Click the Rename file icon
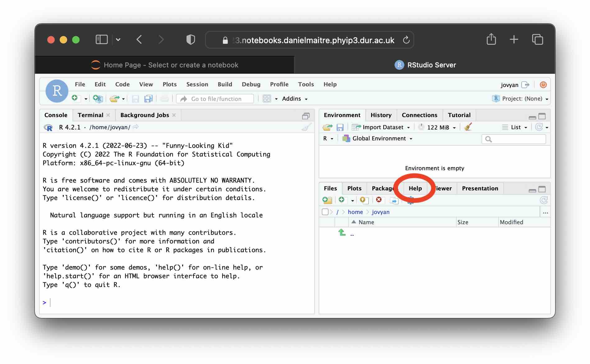The height and width of the screenshot is (364, 590). 394,200
